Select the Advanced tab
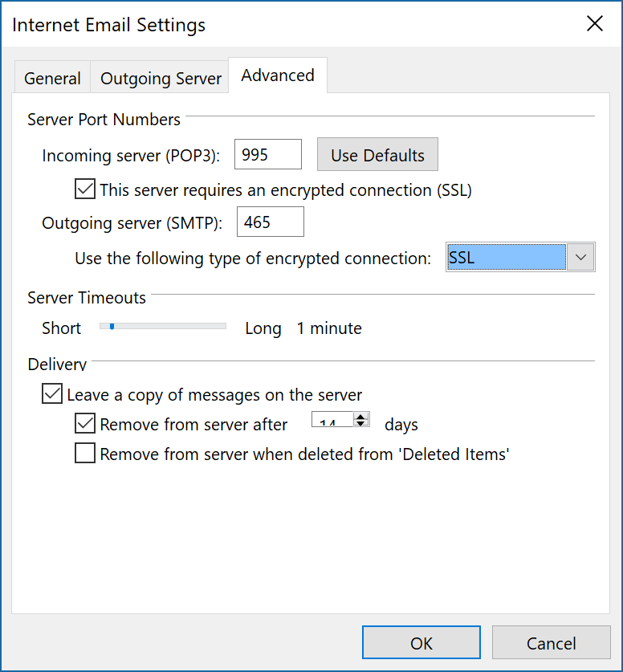The width and height of the screenshot is (623, 672). point(278,76)
